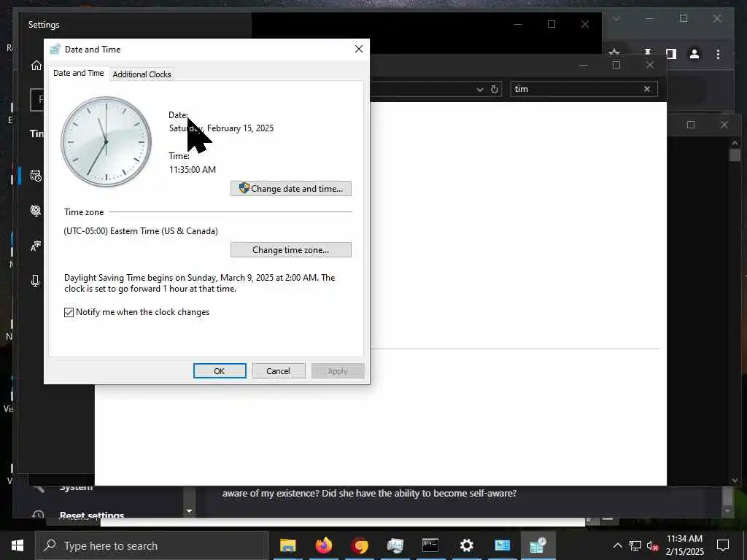The width and height of the screenshot is (747, 560).
Task: Click the Date and Time dialog title icon
Action: (x=55, y=49)
